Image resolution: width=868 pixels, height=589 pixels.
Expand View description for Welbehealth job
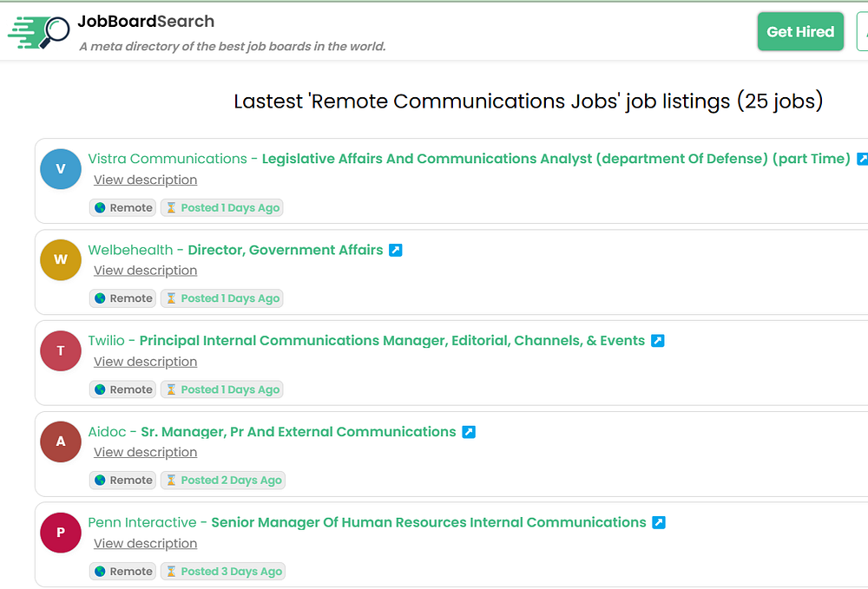coord(145,271)
